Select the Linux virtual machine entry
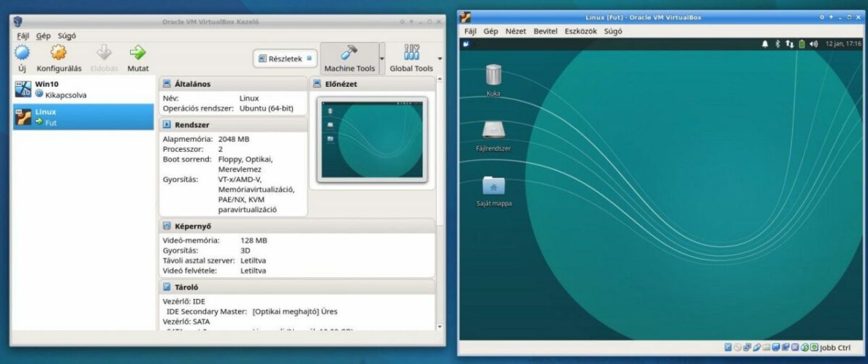The height and width of the screenshot is (364, 868). (83, 117)
